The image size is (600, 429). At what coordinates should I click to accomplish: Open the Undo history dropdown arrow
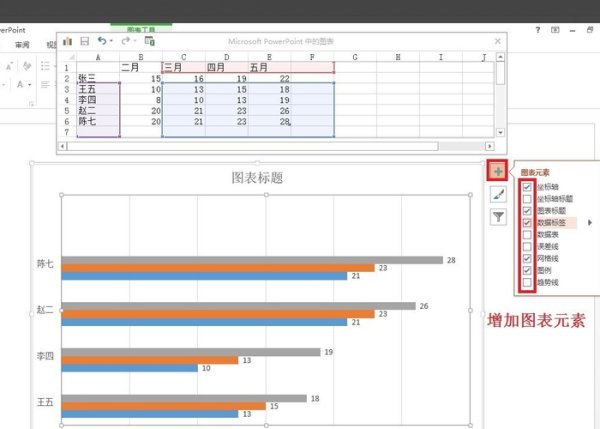(x=111, y=41)
